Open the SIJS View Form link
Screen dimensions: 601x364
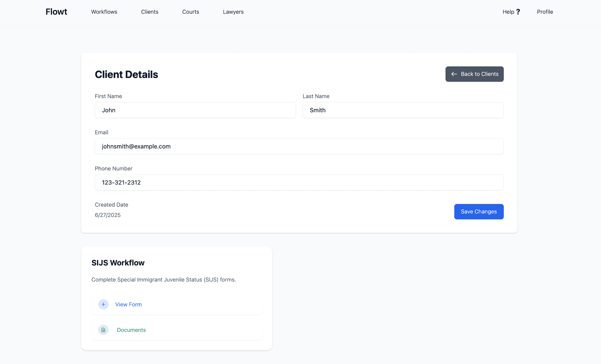(128, 304)
